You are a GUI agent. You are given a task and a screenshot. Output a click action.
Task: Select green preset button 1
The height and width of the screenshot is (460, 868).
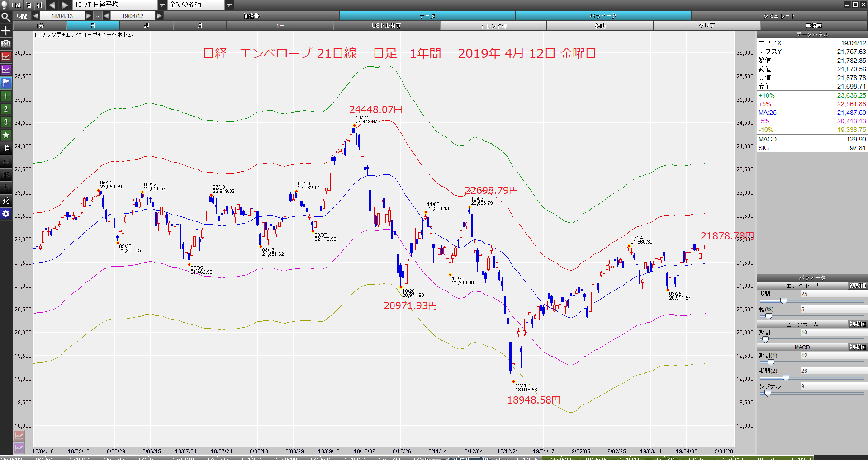pyautogui.click(x=6, y=96)
